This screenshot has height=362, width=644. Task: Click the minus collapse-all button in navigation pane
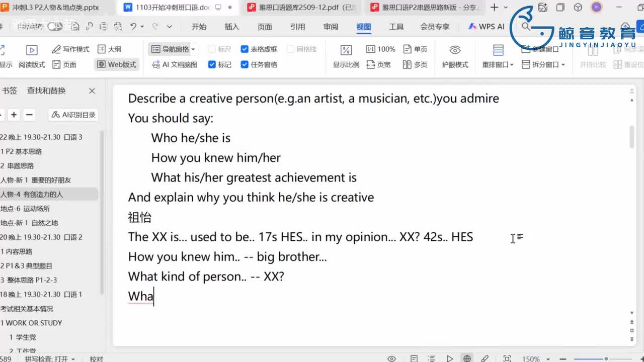tap(29, 115)
